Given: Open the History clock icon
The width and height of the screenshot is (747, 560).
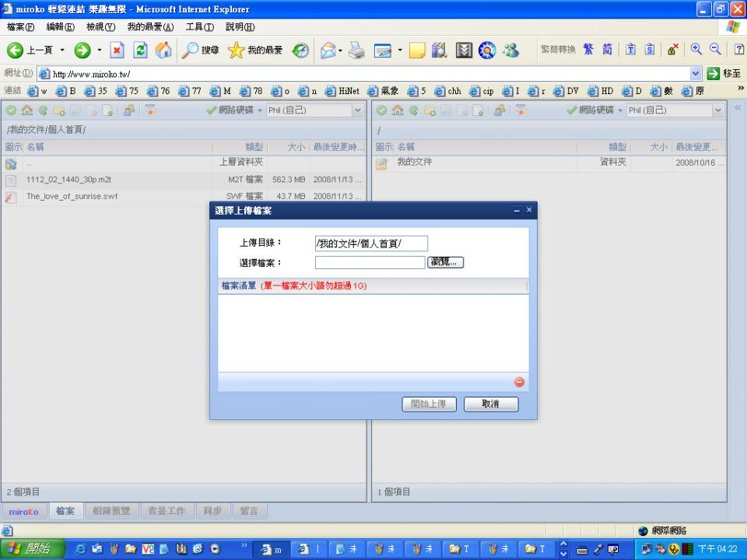Looking at the screenshot, I should pos(300,50).
